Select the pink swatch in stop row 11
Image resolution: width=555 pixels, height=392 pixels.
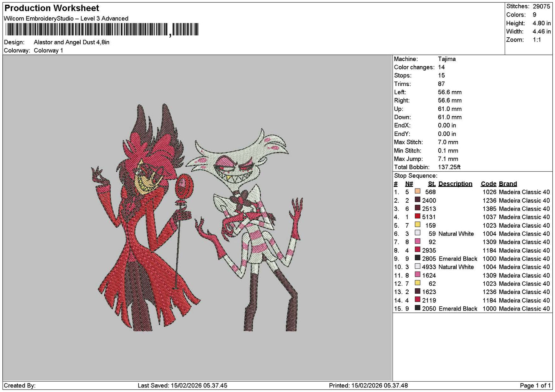(417, 275)
